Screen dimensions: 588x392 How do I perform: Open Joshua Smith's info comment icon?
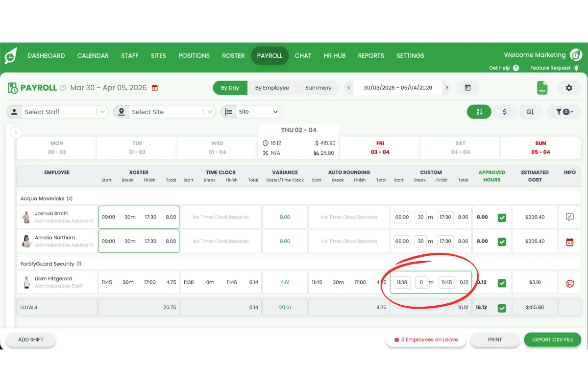pos(569,217)
